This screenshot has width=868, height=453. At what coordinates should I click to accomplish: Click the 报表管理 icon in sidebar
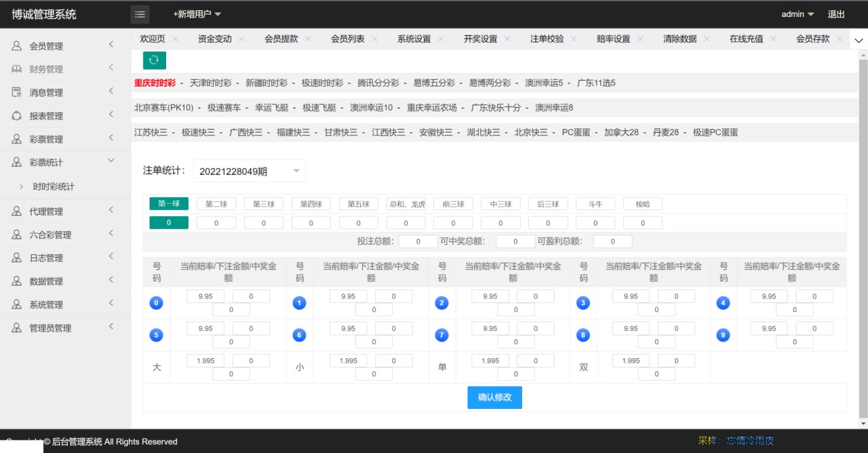tap(17, 116)
